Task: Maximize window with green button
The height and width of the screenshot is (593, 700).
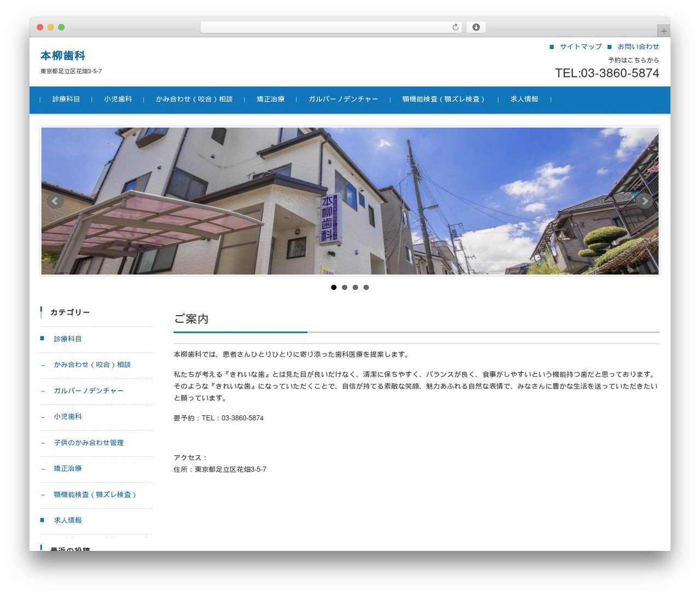Action: click(x=61, y=27)
